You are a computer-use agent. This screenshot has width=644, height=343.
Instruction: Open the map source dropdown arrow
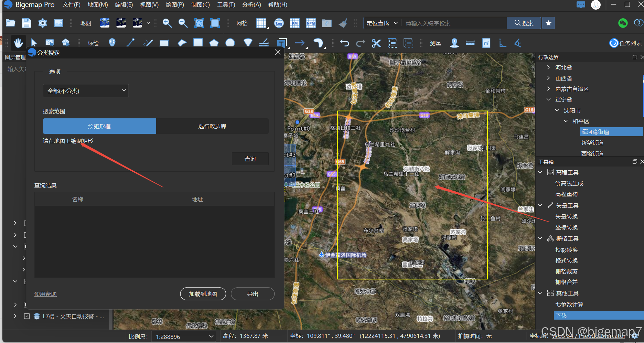pos(148,23)
